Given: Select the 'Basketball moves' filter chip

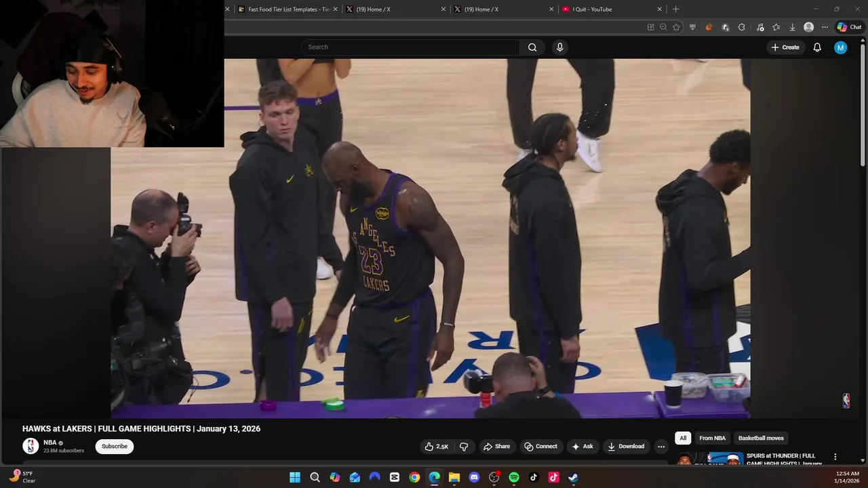Looking at the screenshot, I should coord(761,438).
